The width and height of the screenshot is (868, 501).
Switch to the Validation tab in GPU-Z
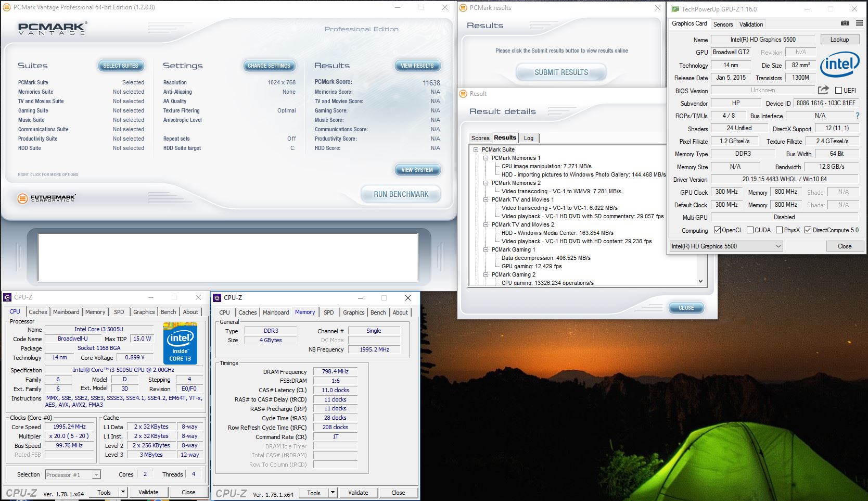click(751, 24)
